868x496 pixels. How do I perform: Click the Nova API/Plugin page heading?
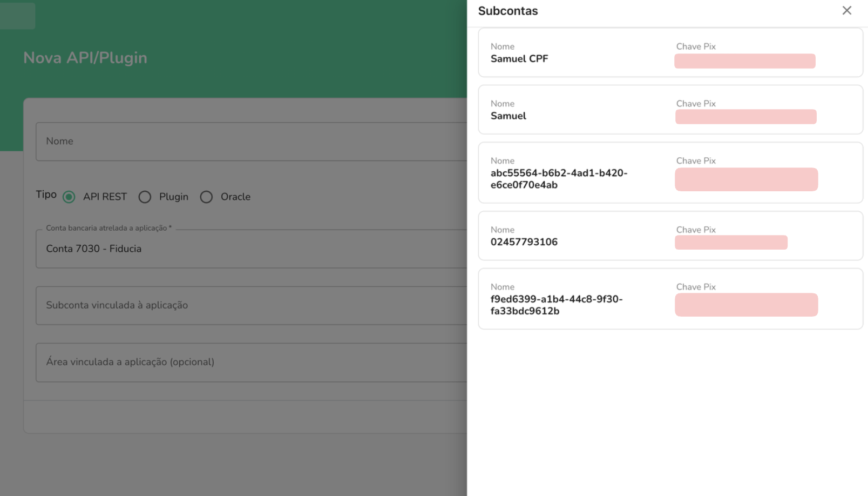tap(85, 58)
